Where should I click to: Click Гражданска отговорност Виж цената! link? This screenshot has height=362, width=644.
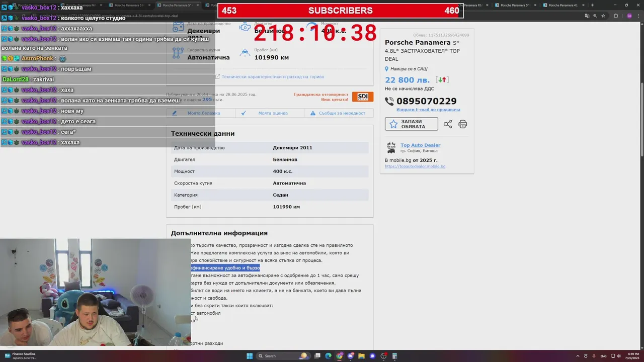[321, 97]
